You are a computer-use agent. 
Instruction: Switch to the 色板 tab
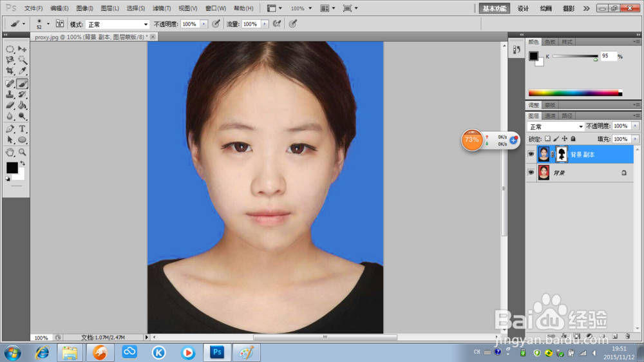point(550,42)
